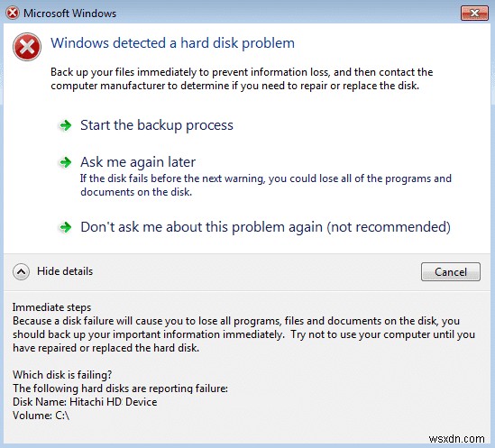Click the disk failure warning text under Ask me again later
The height and width of the screenshot is (448, 495).
click(266, 186)
